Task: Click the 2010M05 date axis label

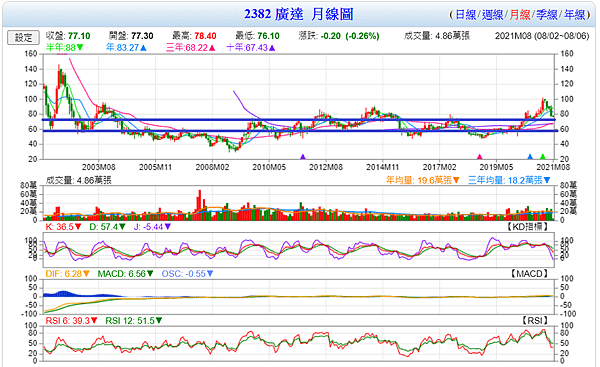Action: click(x=269, y=167)
